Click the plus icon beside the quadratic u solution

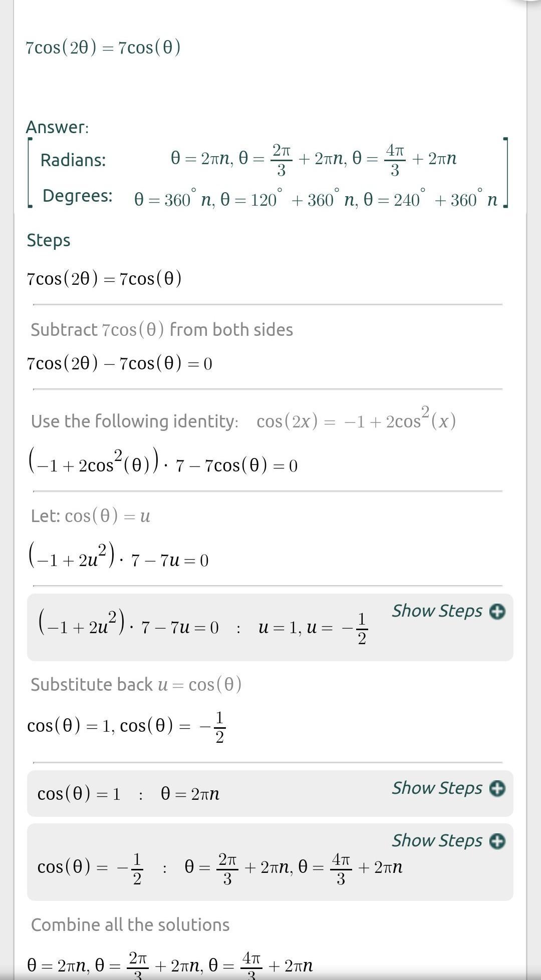click(x=497, y=612)
